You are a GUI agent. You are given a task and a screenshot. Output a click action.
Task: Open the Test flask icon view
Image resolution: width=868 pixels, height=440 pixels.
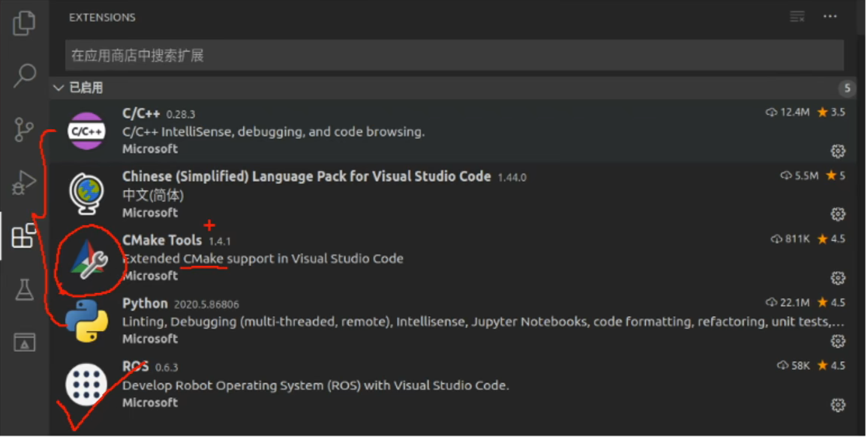[x=24, y=289]
